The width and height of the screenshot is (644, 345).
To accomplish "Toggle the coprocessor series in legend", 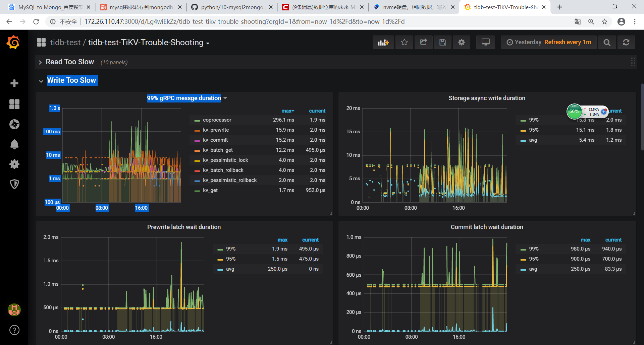I will point(217,120).
